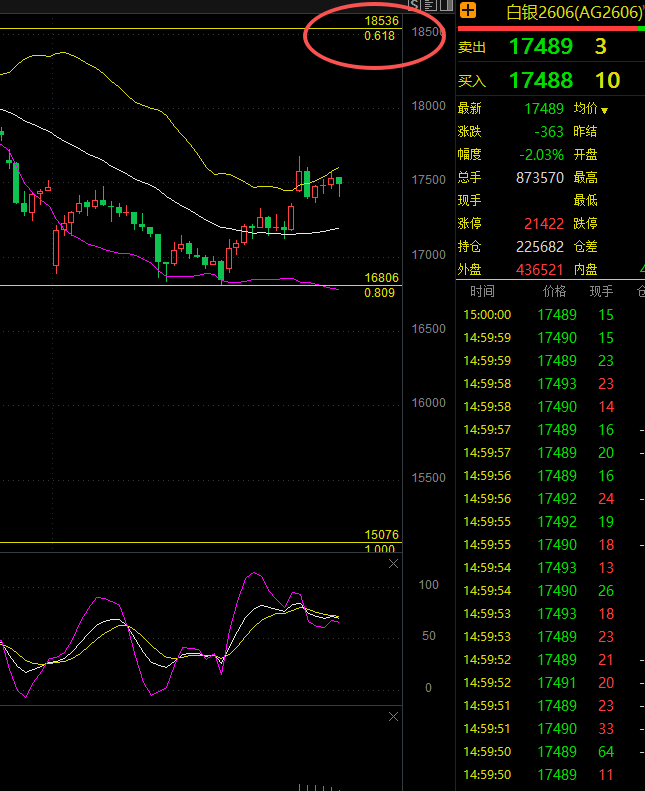Click the orange plus add-to-watchlist icon
Screen dimensions: 645x791
point(468,10)
